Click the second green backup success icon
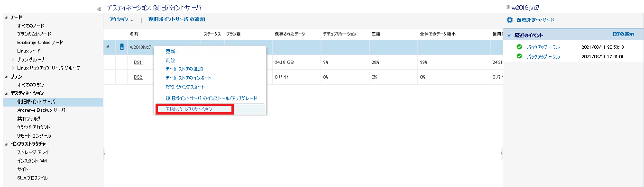Screen dimensions: 644x187 (x=519, y=56)
